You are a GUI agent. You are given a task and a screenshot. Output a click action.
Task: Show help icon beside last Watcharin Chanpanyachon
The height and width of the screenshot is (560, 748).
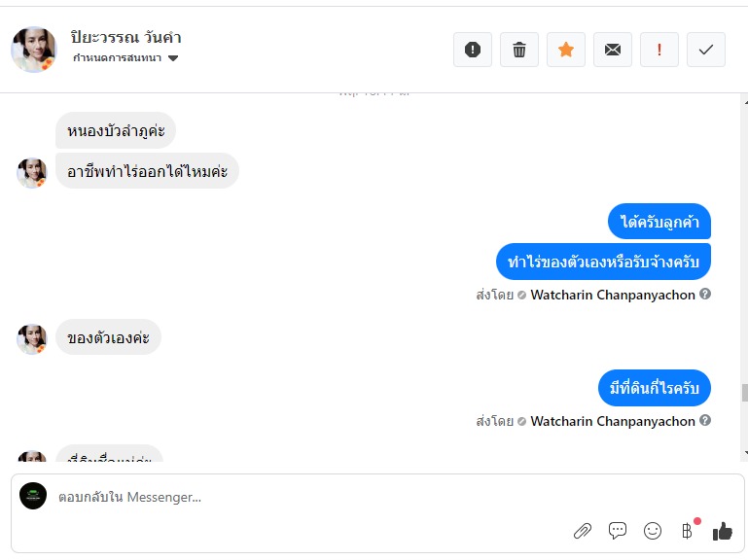pyautogui.click(x=705, y=420)
